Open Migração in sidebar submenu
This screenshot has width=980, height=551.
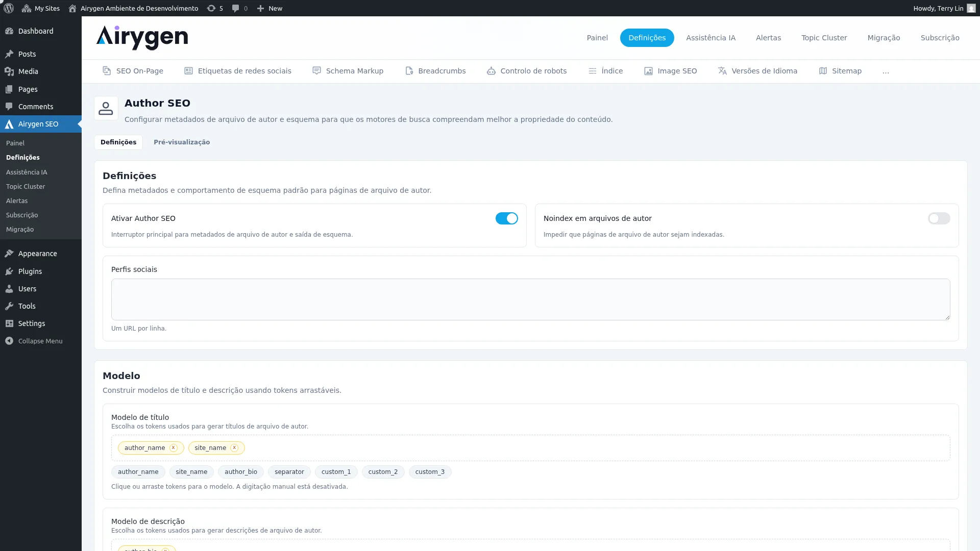[x=20, y=230]
